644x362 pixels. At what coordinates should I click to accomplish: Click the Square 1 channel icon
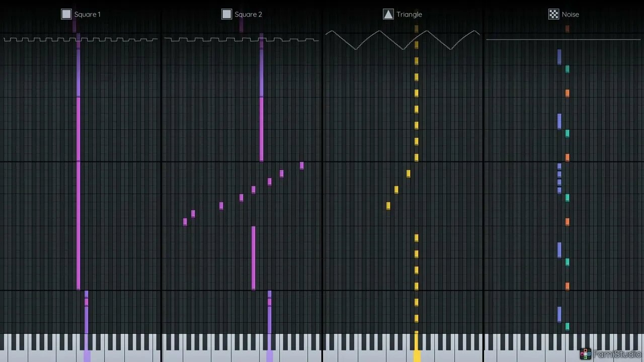66,14
